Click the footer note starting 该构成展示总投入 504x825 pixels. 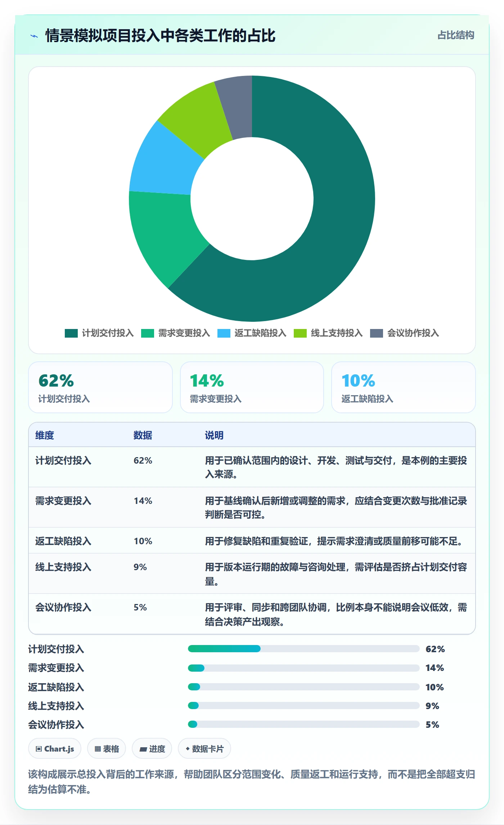[x=252, y=782]
